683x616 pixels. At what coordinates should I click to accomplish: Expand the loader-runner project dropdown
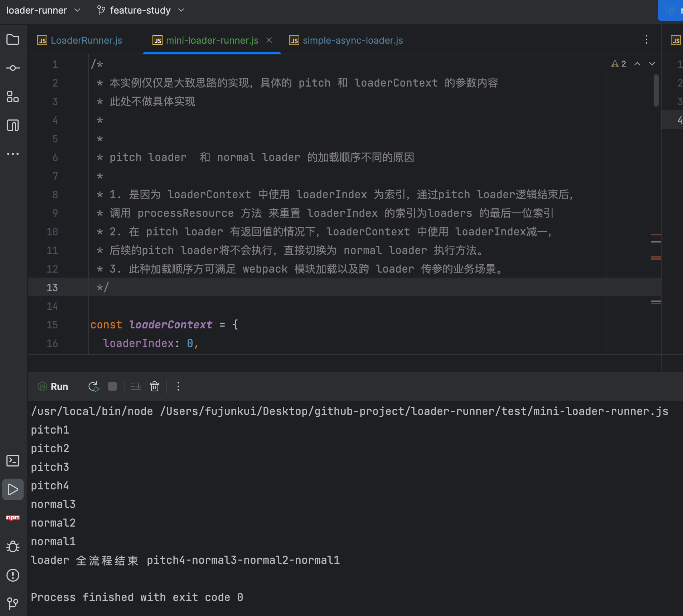point(43,10)
